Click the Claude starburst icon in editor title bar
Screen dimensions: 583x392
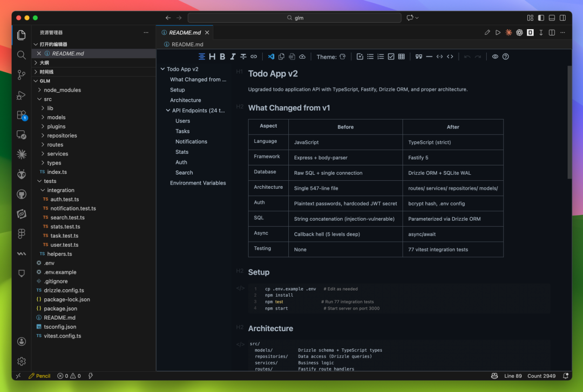coord(509,33)
